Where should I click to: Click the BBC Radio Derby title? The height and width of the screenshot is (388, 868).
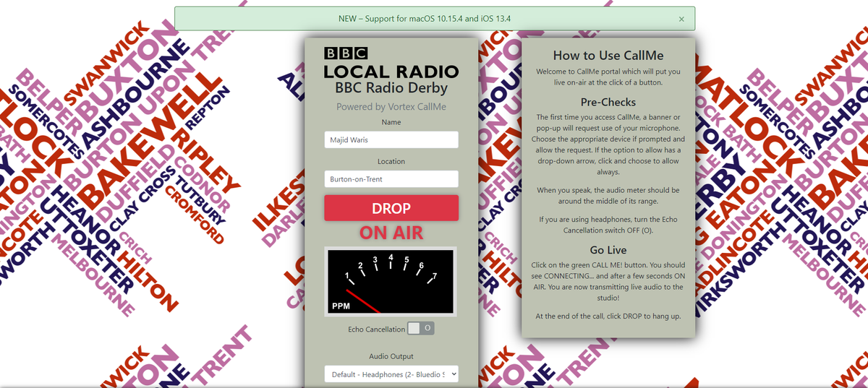click(x=391, y=89)
